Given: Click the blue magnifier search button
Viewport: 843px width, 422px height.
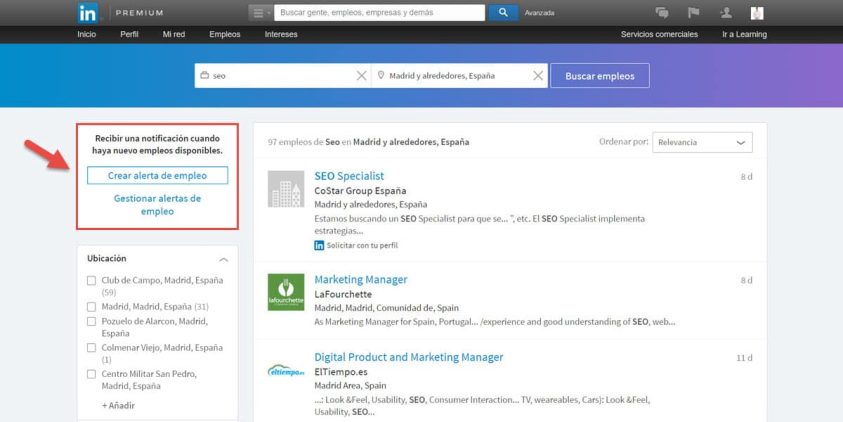Looking at the screenshot, I should pos(503,13).
